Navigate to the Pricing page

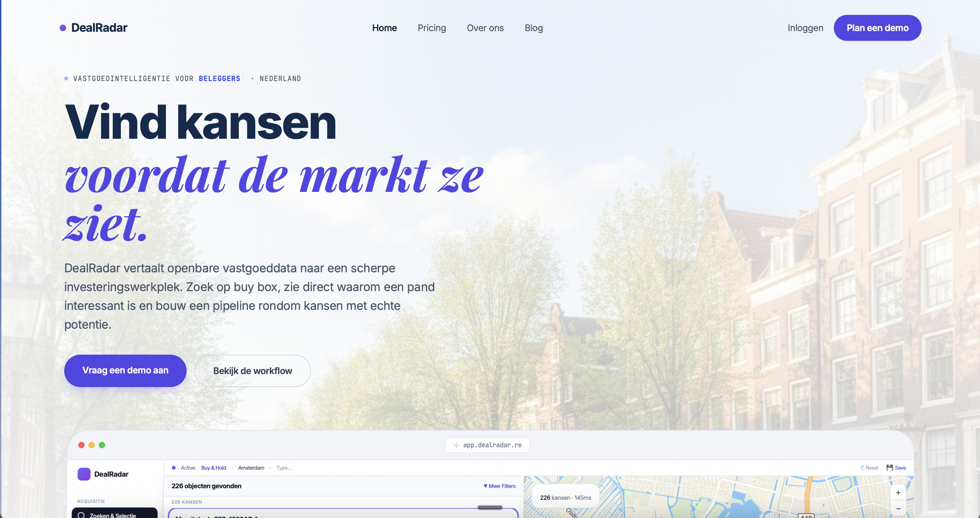[432, 28]
